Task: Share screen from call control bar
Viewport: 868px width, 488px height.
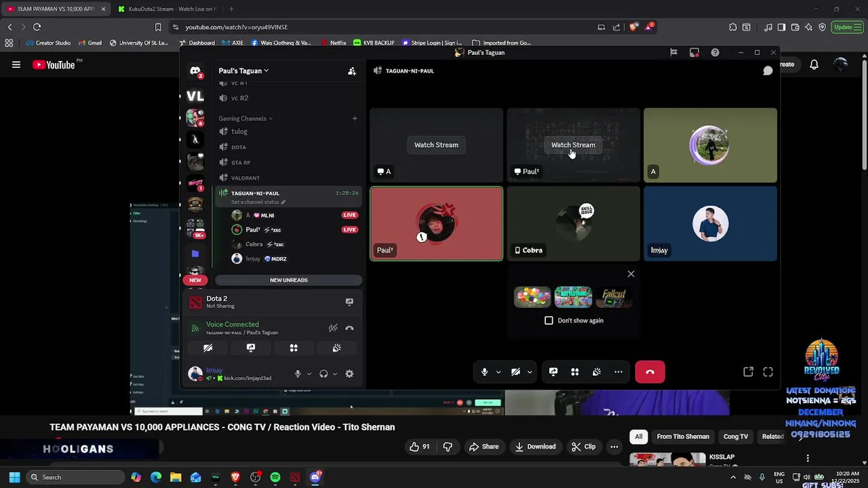Action: (553, 371)
